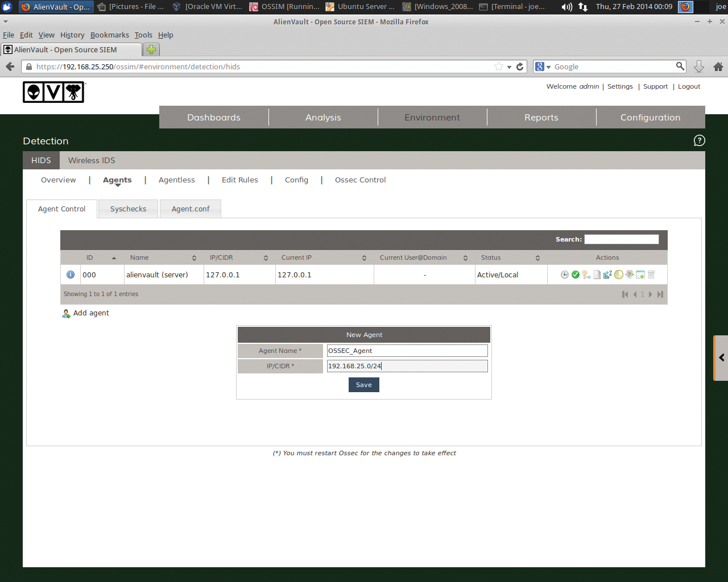Open the Reports menu
Viewport: 728px width, 582px height.
point(541,117)
